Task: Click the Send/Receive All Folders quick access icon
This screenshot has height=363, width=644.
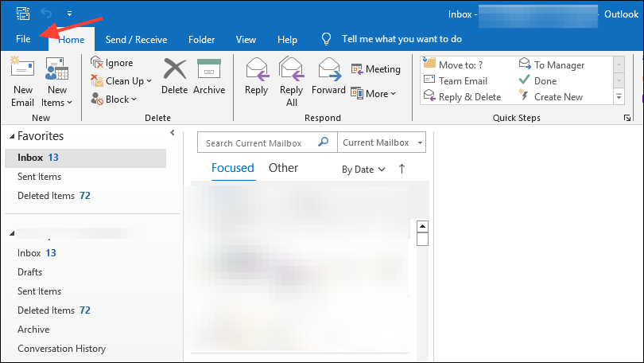Action: click(23, 14)
